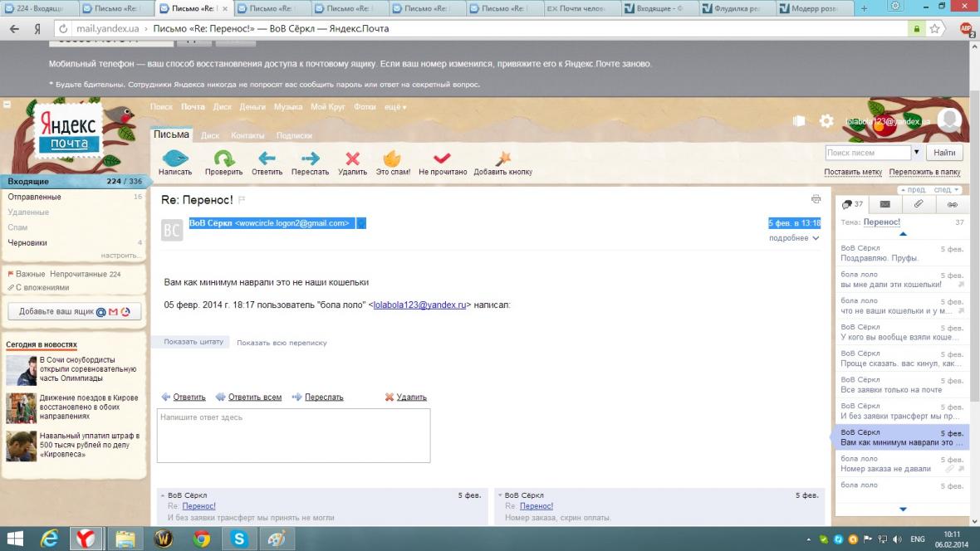Image resolution: width=980 pixels, height=551 pixels.
Task: Mark the message as Не прочитано
Action: 442,158
